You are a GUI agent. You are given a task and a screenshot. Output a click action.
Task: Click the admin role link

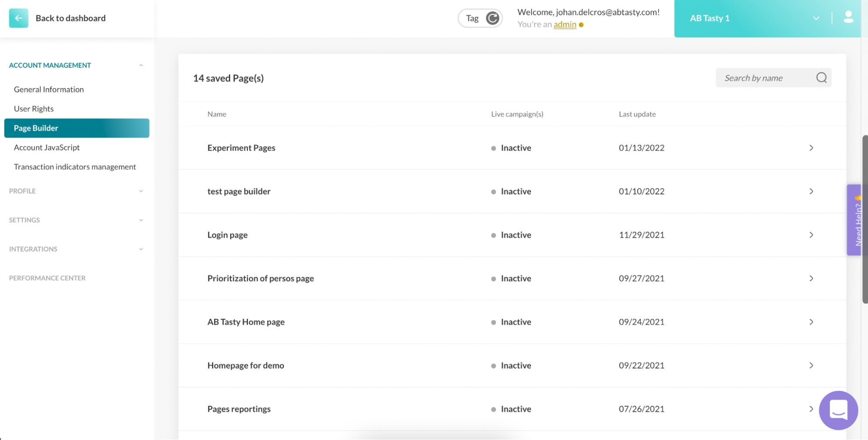point(564,24)
